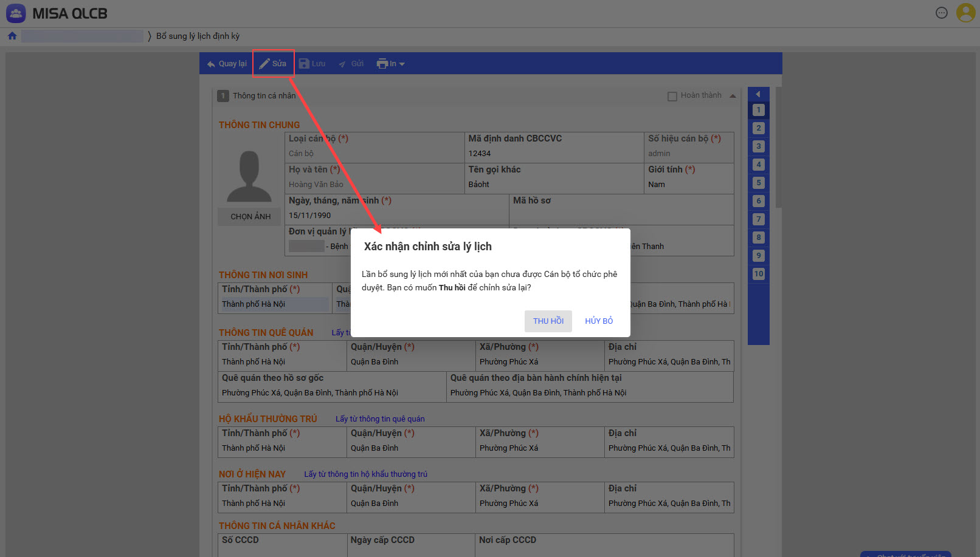Click Lấy từ thông tin hộ khẩu thường trú
Screen dimensions: 980x557
pyautogui.click(x=365, y=474)
